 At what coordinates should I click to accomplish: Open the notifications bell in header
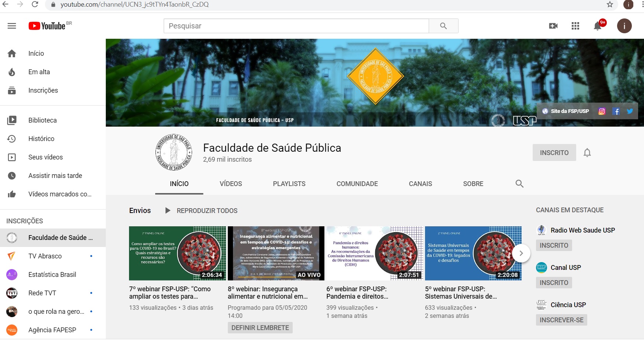tap(598, 26)
